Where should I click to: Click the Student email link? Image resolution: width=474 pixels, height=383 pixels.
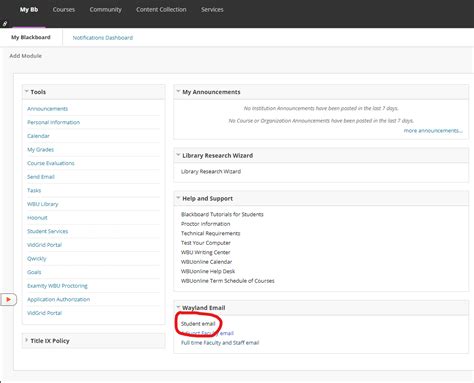coord(198,324)
